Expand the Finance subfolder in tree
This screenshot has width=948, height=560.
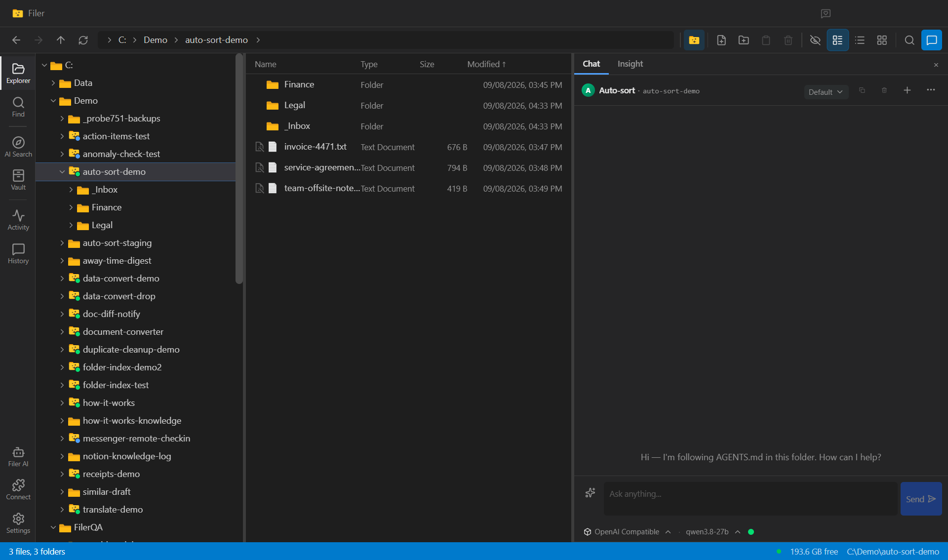click(71, 207)
